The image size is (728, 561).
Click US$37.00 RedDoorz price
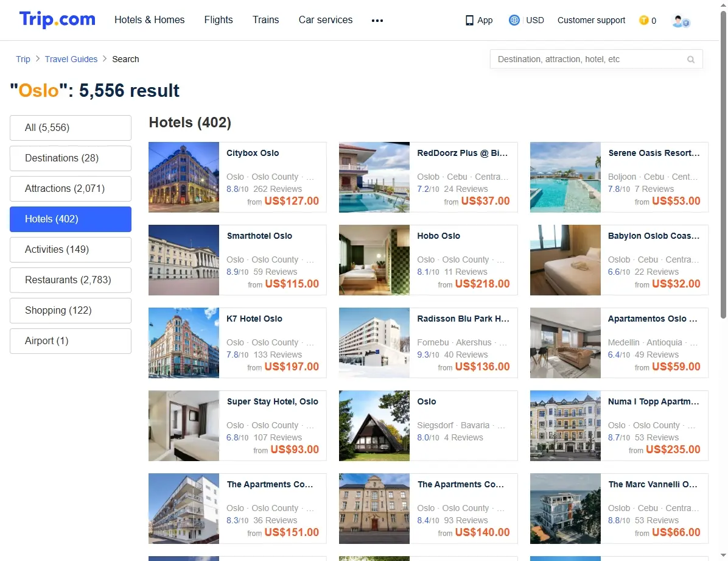coord(485,201)
